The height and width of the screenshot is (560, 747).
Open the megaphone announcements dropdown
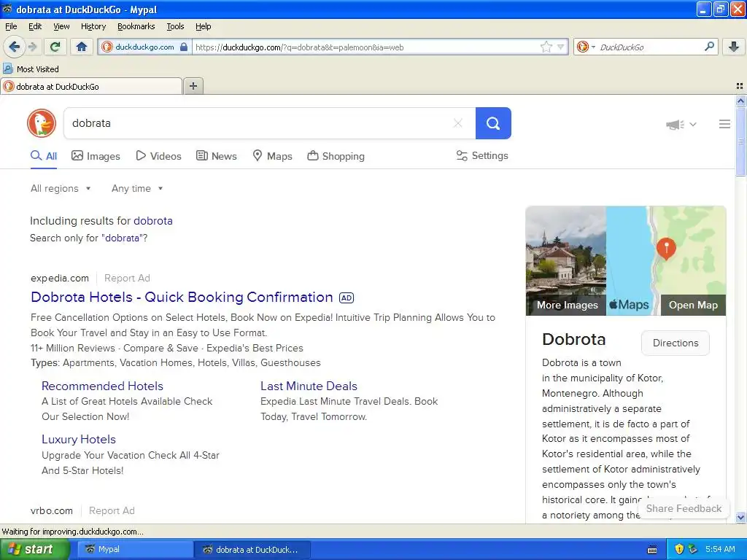tap(681, 124)
